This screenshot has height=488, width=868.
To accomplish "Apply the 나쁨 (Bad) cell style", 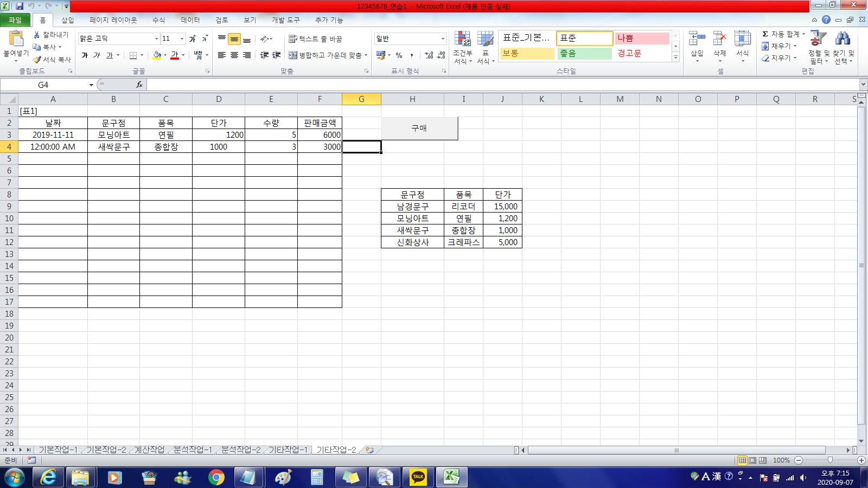I will pos(642,38).
